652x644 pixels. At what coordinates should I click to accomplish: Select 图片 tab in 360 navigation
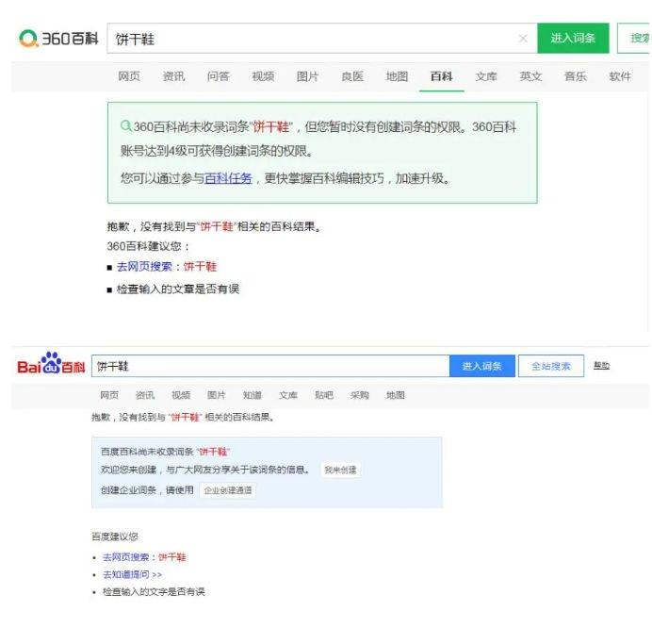coord(307,76)
